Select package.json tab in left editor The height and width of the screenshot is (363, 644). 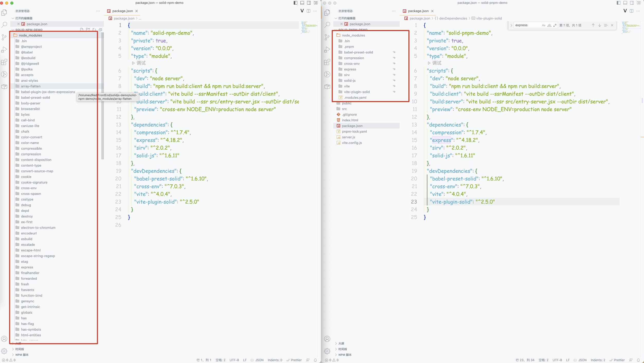122,11
